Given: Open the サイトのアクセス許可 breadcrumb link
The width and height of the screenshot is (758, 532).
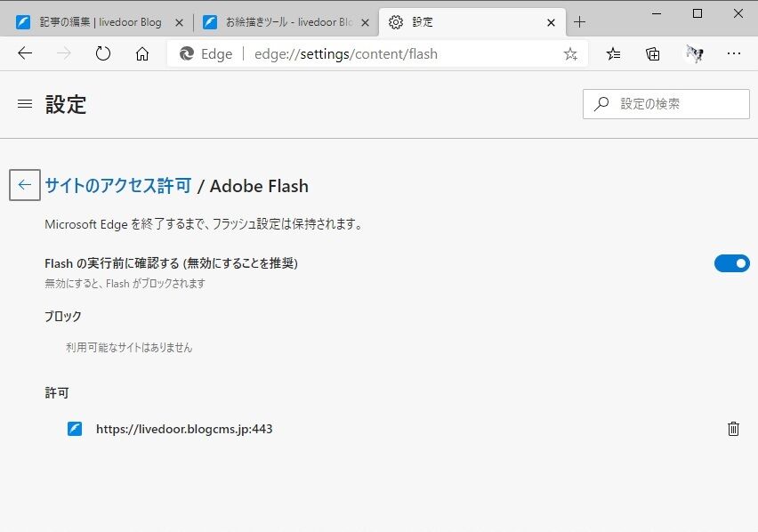Looking at the screenshot, I should point(118,186).
